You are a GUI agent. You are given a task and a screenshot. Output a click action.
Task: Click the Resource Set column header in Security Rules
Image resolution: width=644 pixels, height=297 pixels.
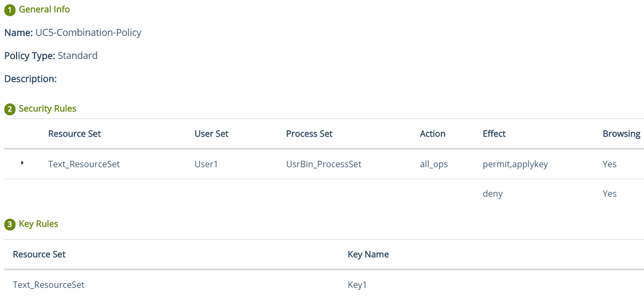(x=74, y=133)
